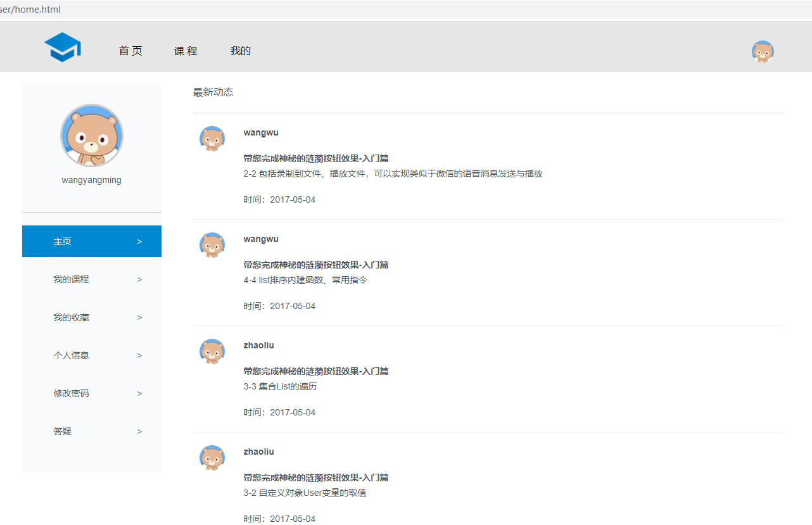Screen dimensions: 812x525
Task: Open 我的 in the top navigation
Action: tap(241, 51)
